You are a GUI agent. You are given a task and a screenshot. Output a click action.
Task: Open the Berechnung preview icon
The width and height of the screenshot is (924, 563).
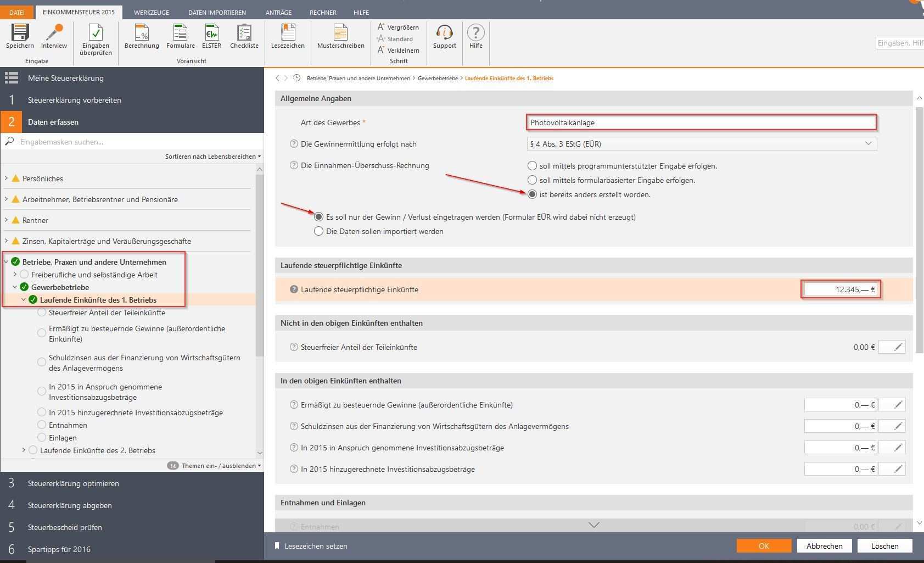point(142,33)
